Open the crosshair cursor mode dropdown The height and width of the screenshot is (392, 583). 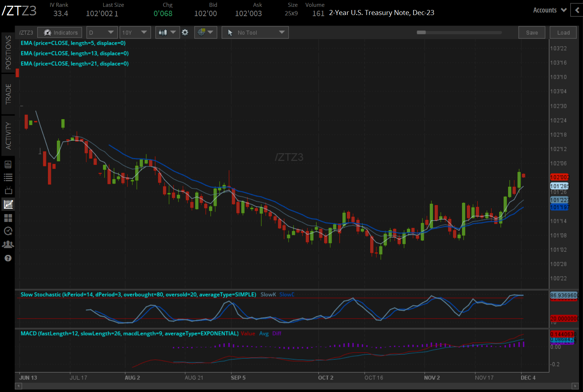click(206, 33)
